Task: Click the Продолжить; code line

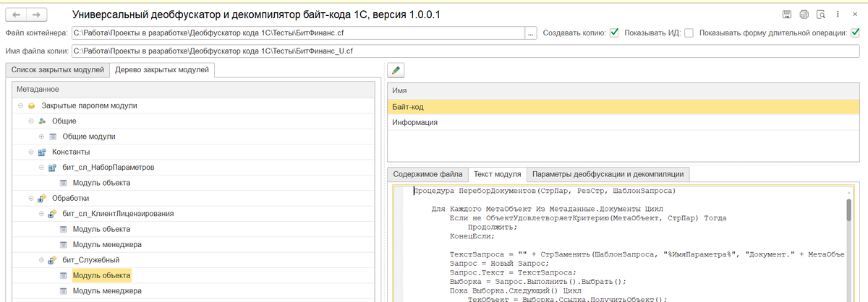Action: (491, 227)
